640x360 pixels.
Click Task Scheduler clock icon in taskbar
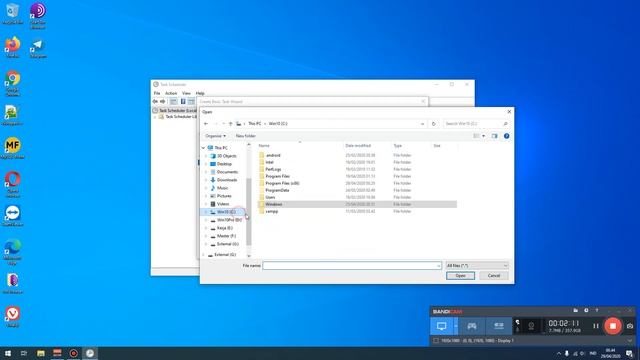point(90,353)
